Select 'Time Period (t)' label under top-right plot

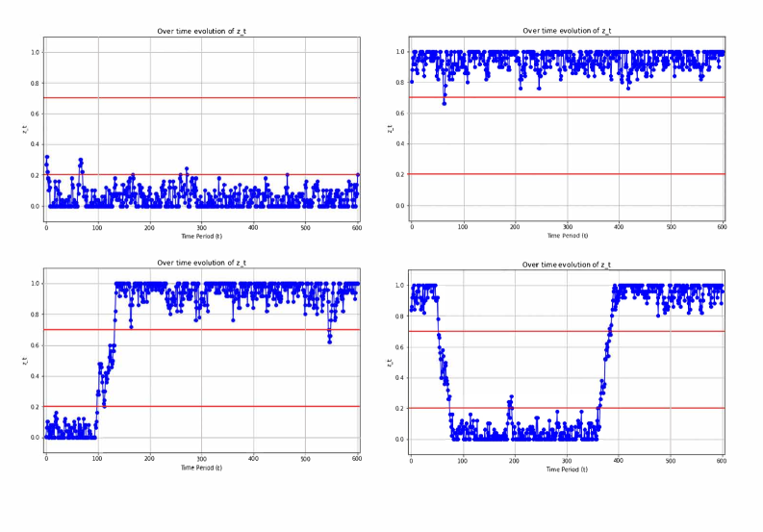[568, 236]
